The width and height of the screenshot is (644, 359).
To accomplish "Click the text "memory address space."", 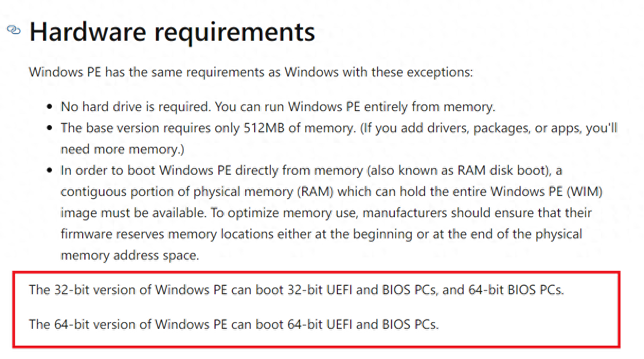I will (x=129, y=255).
